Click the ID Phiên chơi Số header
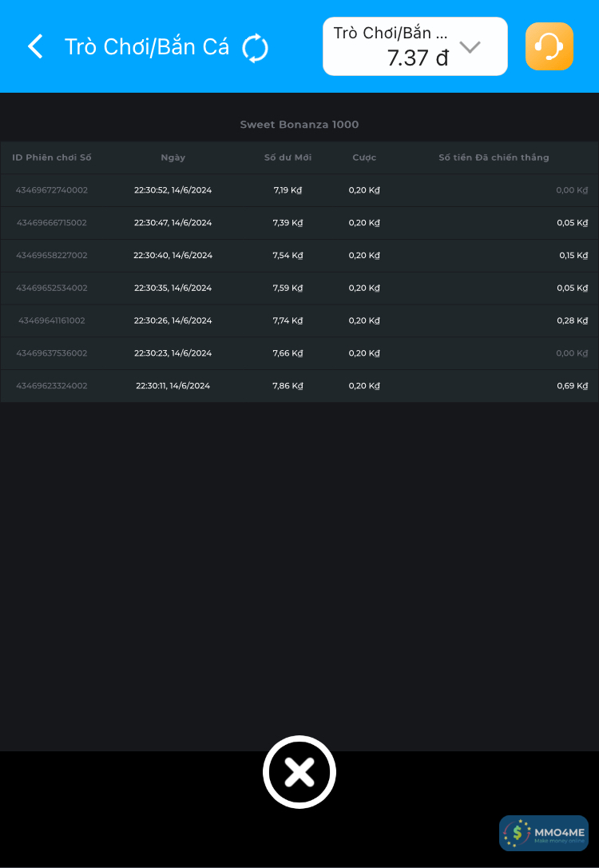The image size is (599, 868). click(x=52, y=157)
